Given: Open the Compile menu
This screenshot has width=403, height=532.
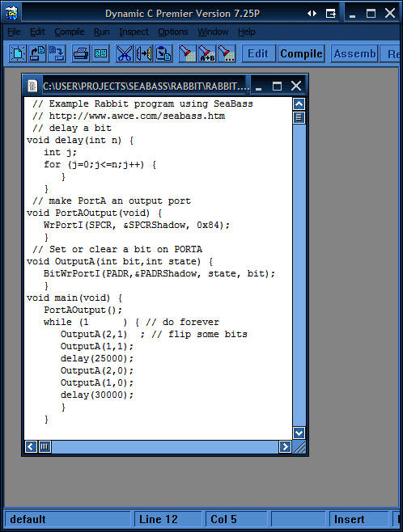Looking at the screenshot, I should point(70,32).
